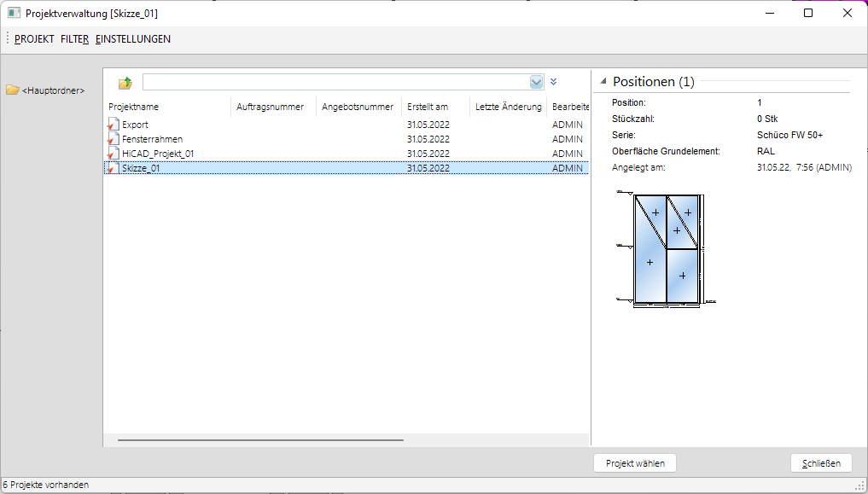Click the Skizze_01 project file icon
Image resolution: width=868 pixels, height=494 pixels.
click(113, 168)
